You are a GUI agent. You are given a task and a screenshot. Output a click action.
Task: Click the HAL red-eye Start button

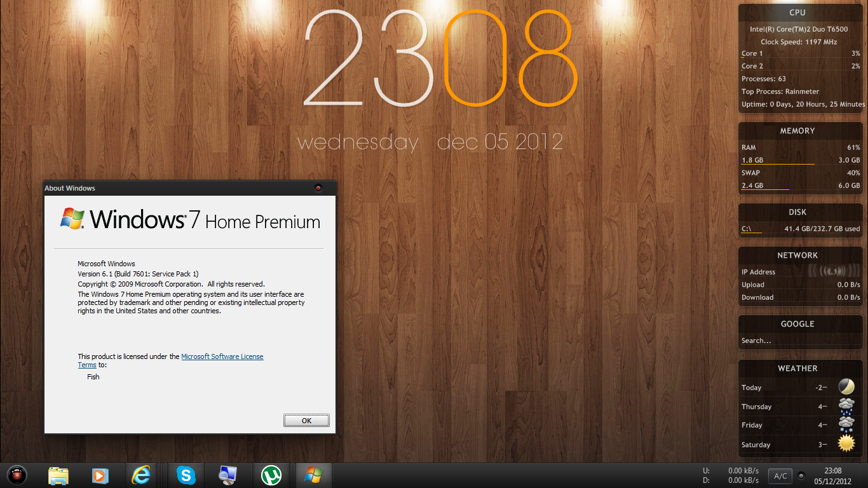point(17,475)
